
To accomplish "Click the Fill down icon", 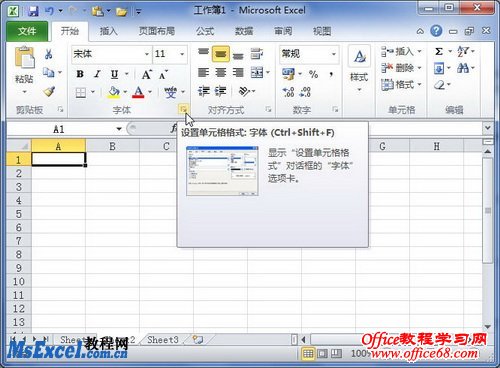I will pyautogui.click(x=439, y=69).
